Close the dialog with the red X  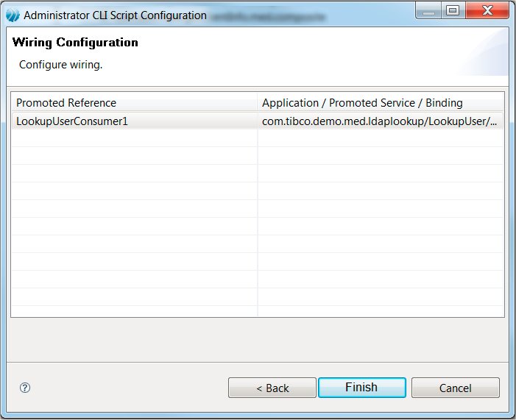(486, 10)
